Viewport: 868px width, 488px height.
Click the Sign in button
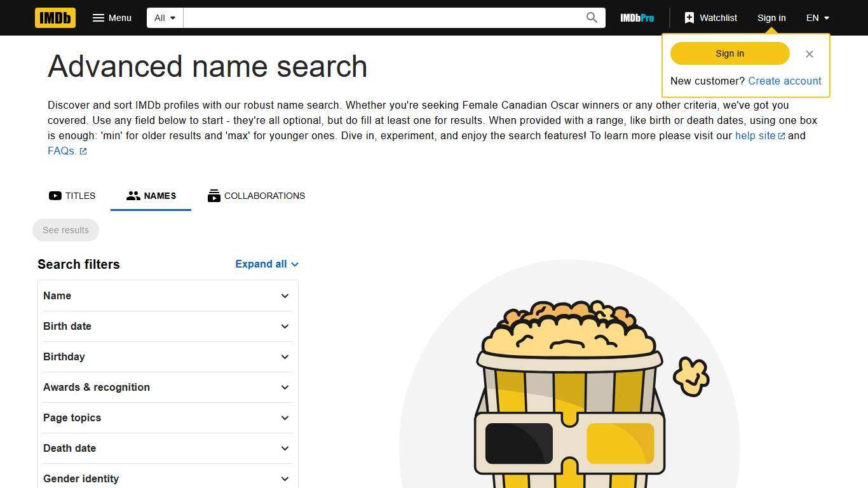[729, 53]
